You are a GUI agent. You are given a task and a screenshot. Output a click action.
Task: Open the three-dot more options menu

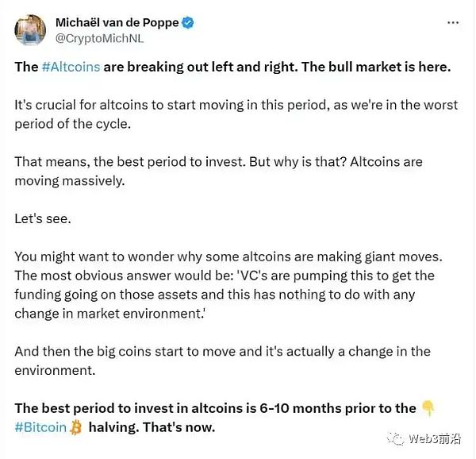point(453,23)
